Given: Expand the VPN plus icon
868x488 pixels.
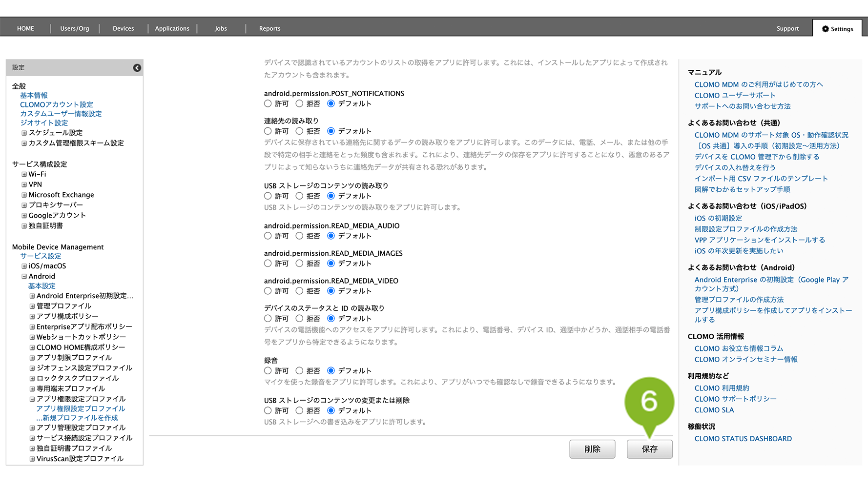Looking at the screenshot, I should (24, 184).
